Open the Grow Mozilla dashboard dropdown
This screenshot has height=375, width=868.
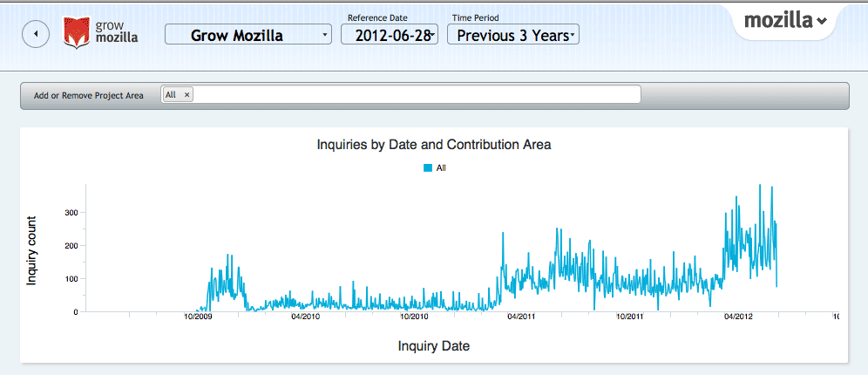click(248, 34)
